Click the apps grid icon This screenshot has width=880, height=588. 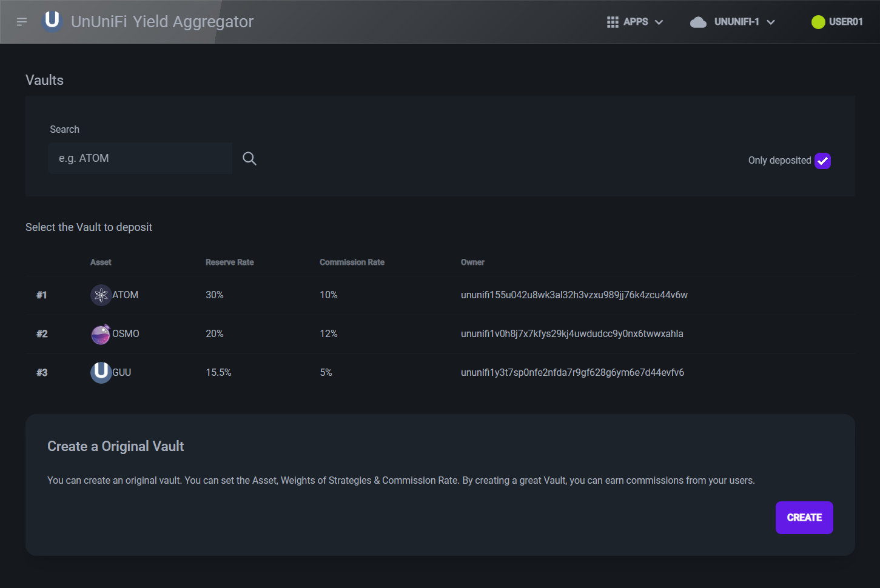(613, 22)
